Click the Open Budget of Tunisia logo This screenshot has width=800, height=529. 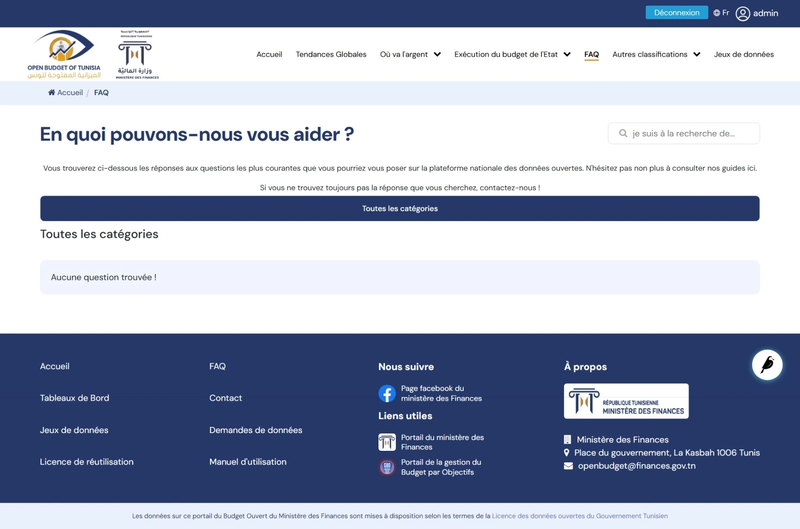pos(64,54)
